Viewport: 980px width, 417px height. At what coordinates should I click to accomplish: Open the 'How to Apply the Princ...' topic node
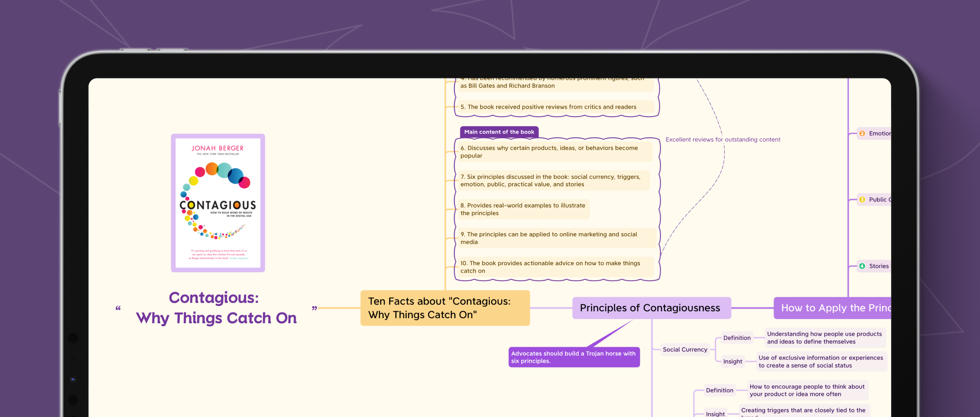click(x=832, y=308)
